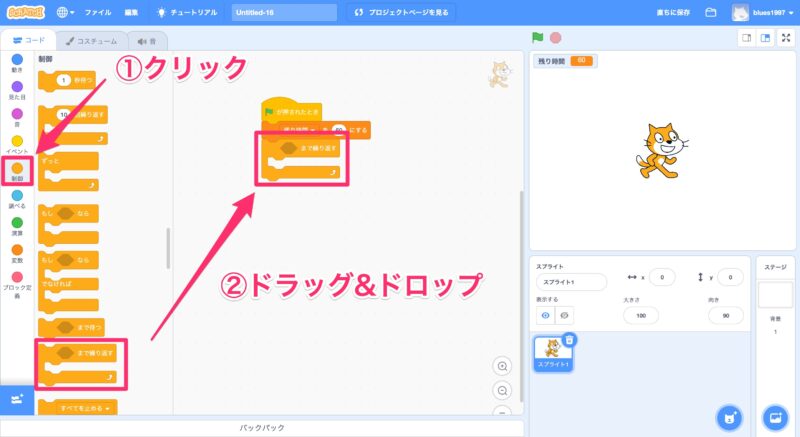This screenshot has width=800, height=437.
Task: Open the blues1997 account dropdown
Action: (765, 13)
